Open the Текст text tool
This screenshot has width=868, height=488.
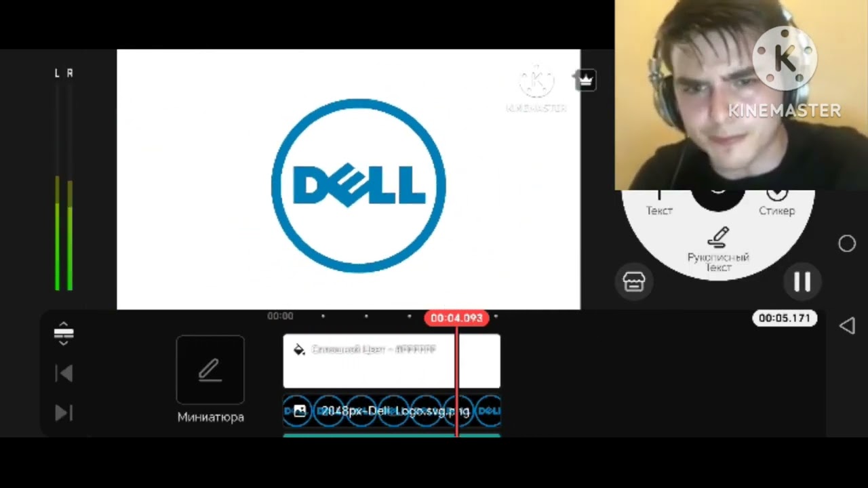[658, 204]
